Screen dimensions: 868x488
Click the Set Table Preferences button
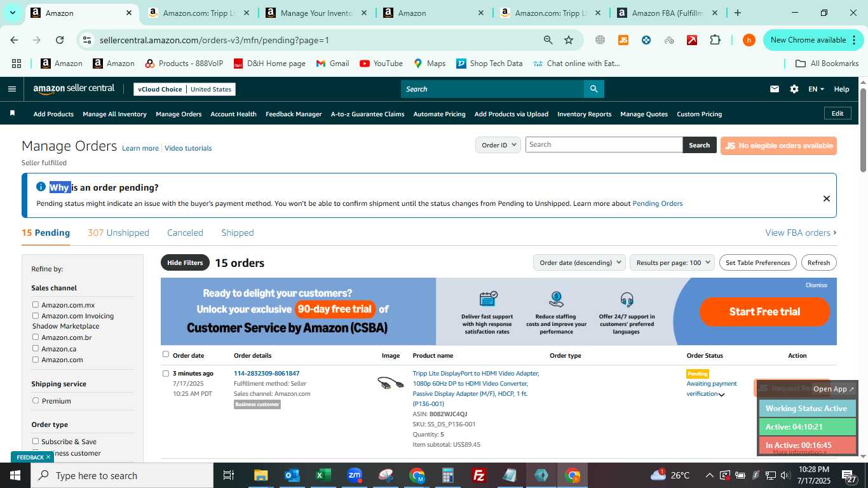tap(757, 262)
